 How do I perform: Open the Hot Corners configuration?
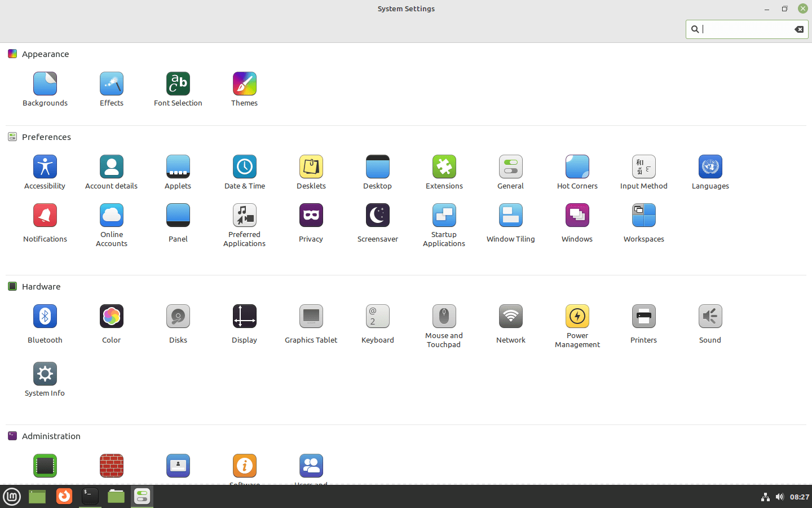(x=577, y=167)
